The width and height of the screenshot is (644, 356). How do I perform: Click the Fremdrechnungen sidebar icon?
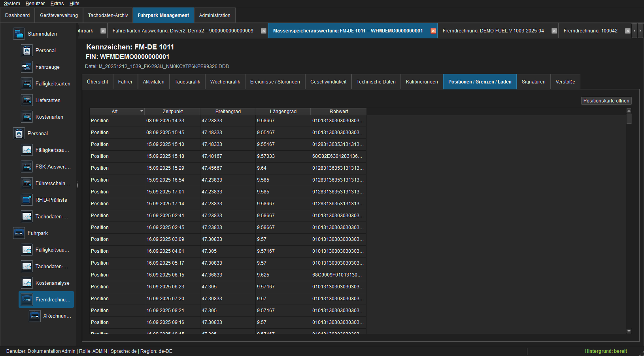pos(26,300)
